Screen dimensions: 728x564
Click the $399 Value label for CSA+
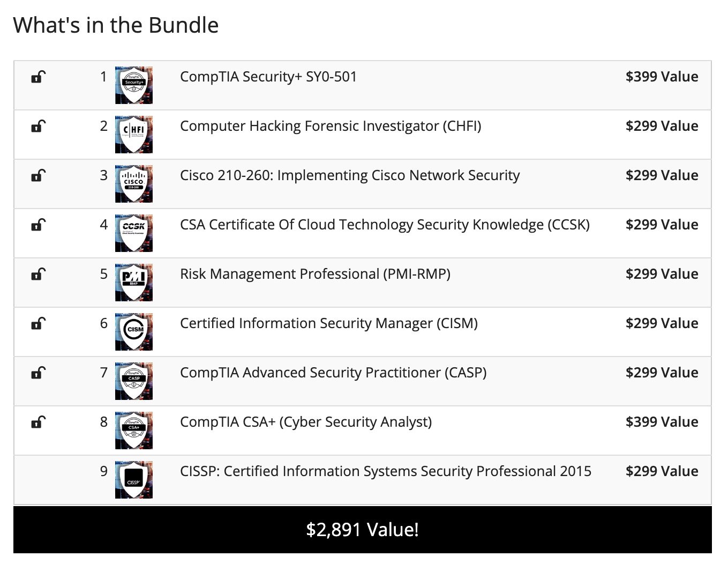662,422
